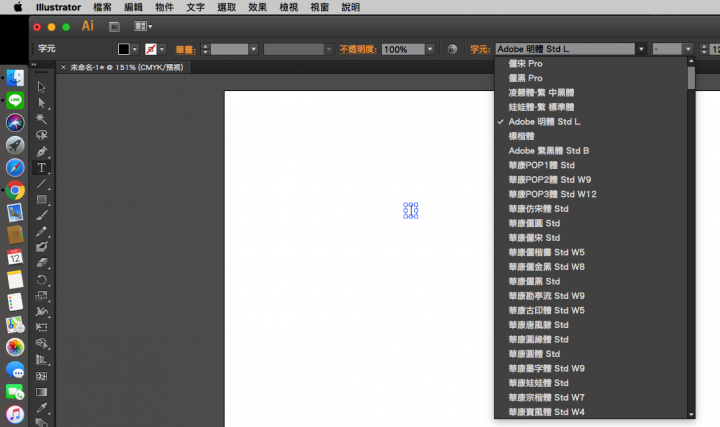Open the opacity percentage dropdown
Viewport: 720px width, 427px height.
[x=430, y=49]
